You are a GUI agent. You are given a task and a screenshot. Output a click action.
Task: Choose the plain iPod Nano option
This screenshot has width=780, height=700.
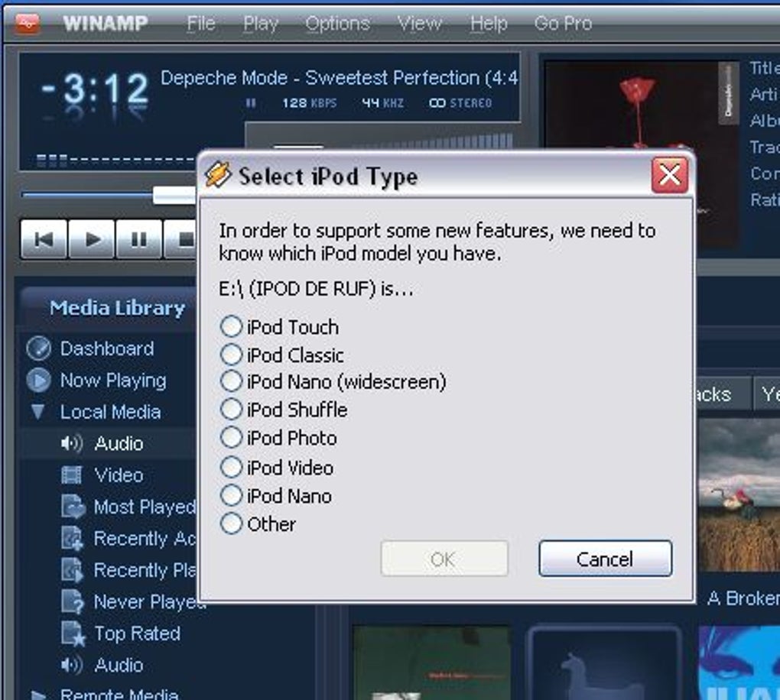[231, 495]
